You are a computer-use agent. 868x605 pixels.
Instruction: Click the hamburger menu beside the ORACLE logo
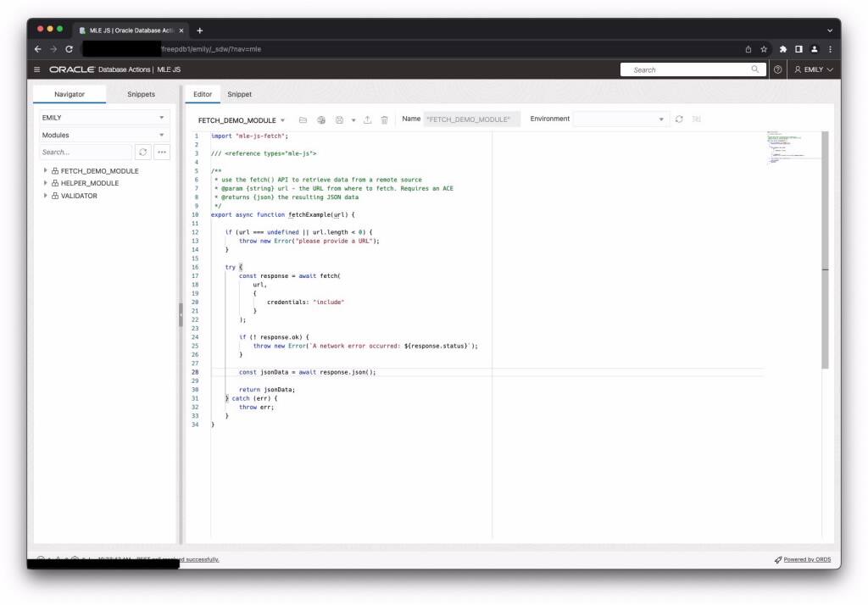pos(35,69)
